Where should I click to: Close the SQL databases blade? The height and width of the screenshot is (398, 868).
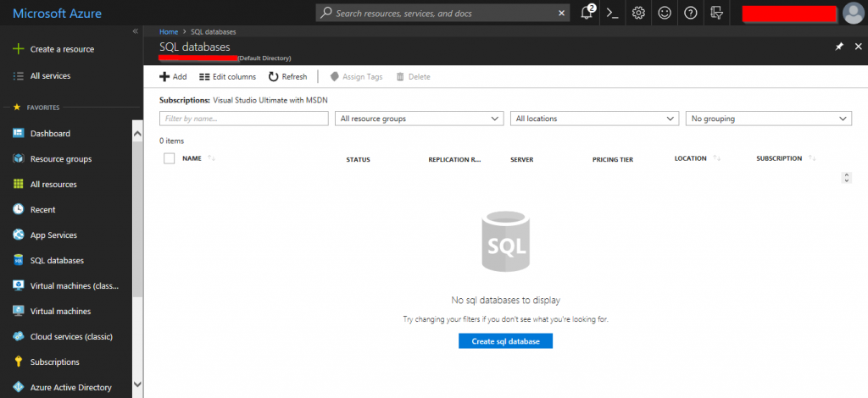pyautogui.click(x=859, y=47)
